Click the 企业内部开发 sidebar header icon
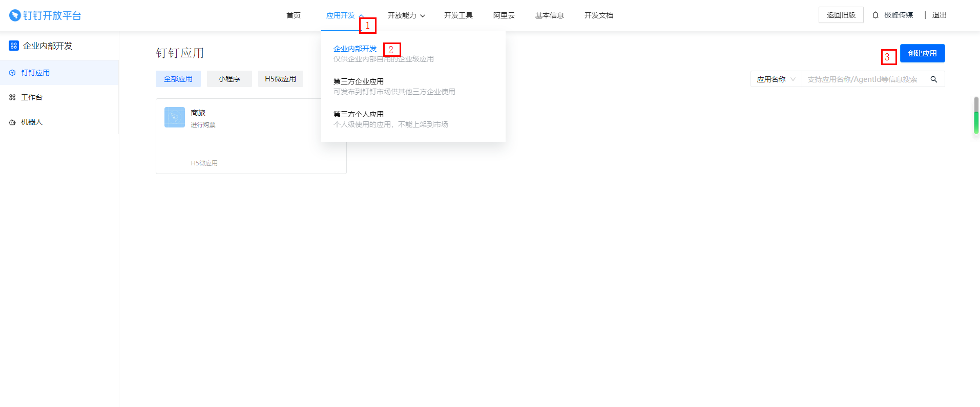 pyautogui.click(x=14, y=46)
